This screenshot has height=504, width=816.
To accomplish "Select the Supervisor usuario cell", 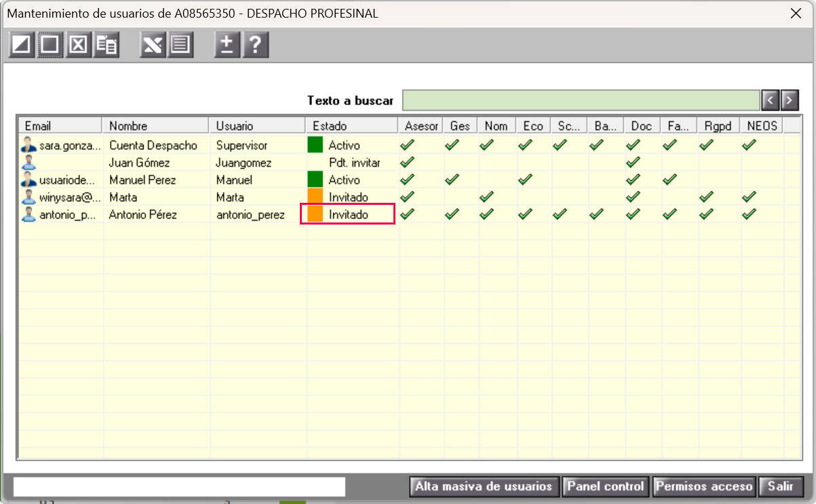I will (242, 145).
